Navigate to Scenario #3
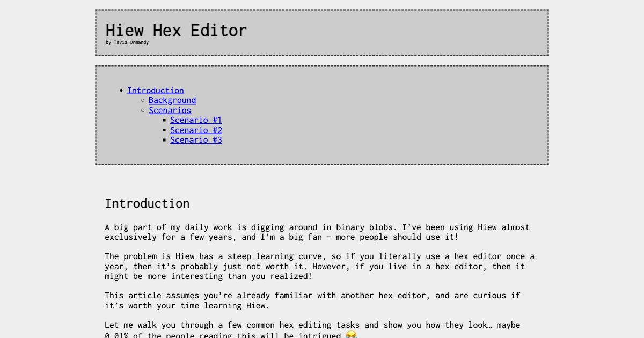The width and height of the screenshot is (644, 338). coord(196,140)
